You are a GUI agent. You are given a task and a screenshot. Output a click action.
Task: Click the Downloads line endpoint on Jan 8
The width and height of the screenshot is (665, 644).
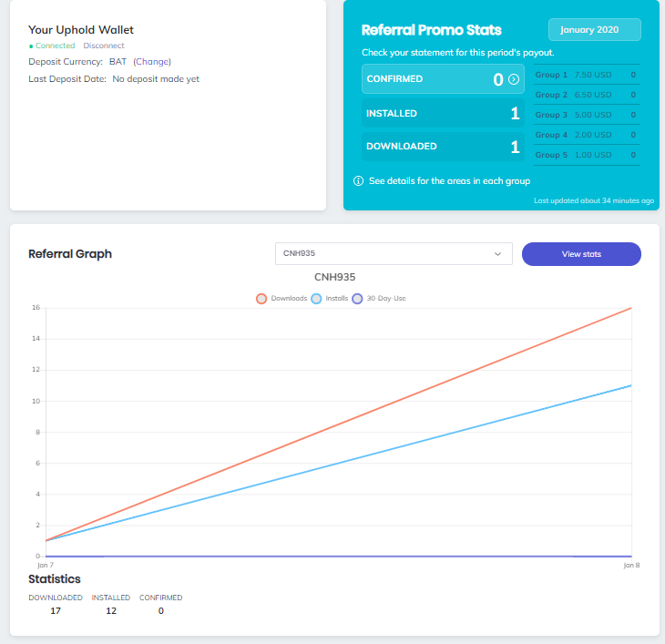631,308
